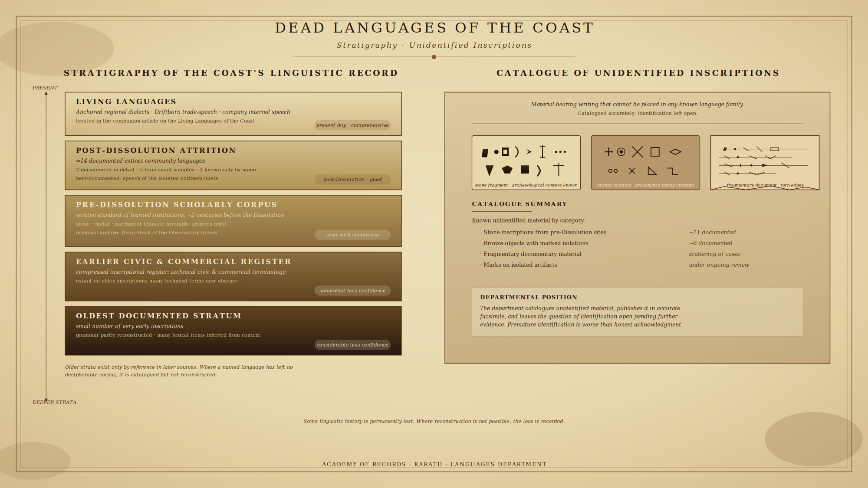Click the diamond glyph in the bronze notation panel
This screenshot has width=868, height=488.
click(x=676, y=152)
